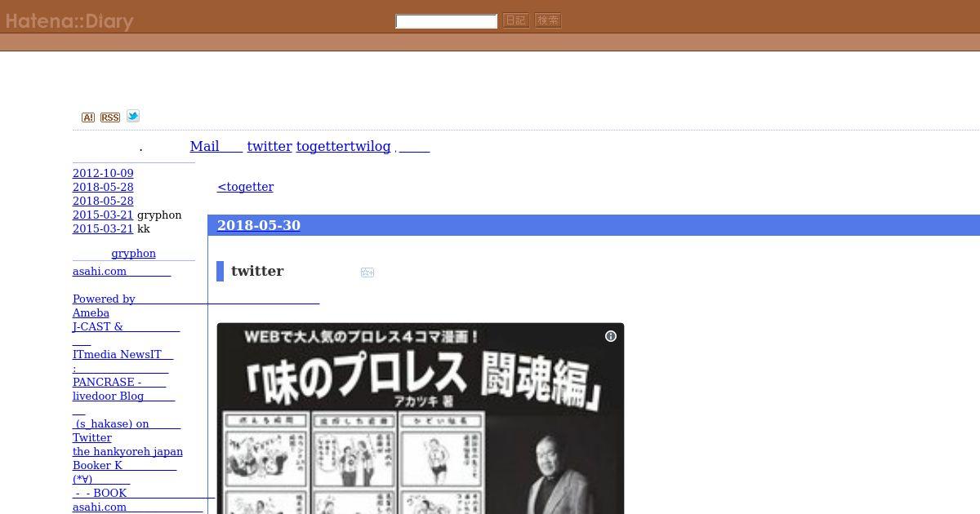Viewport: 980px width, 514px height.
Task: Click the icon beside the twitter heading
Action: [367, 273]
